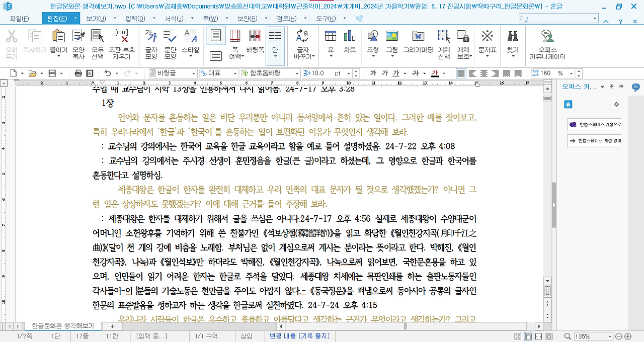Screen dimensions: 644x342
Task: Toggle underline formatting
Action: pyautogui.click(x=396, y=73)
